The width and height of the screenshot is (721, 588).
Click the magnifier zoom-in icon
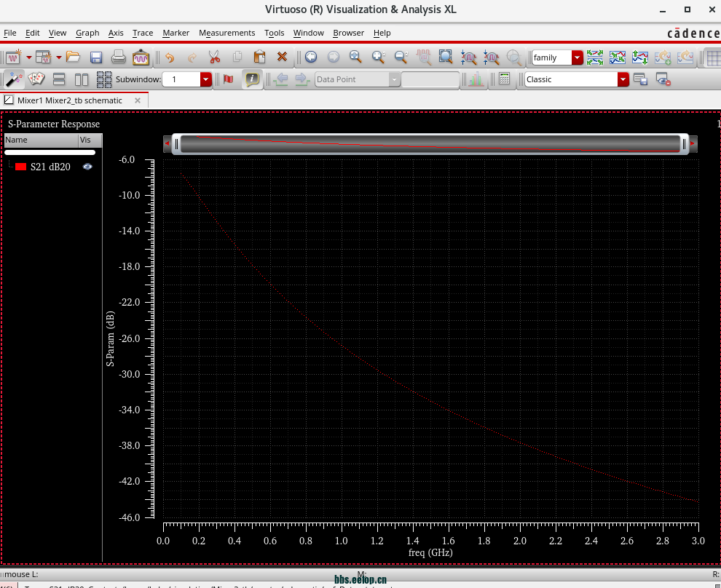point(355,57)
